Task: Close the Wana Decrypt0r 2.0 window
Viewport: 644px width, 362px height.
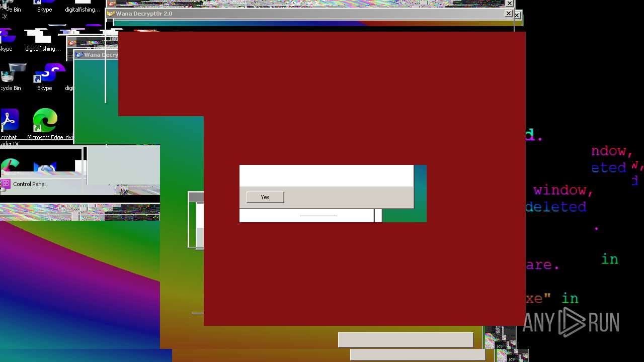Action: (x=508, y=14)
